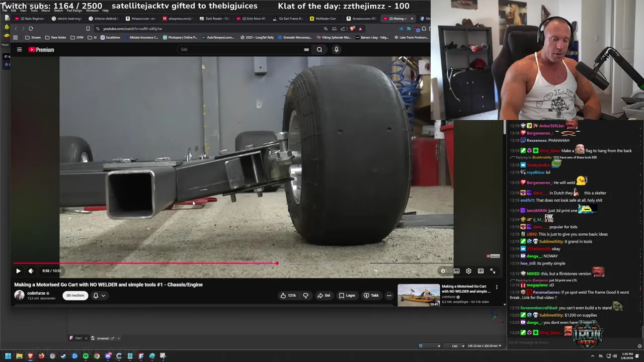Switch to McMaster-Carr browser tab

tap(326, 19)
